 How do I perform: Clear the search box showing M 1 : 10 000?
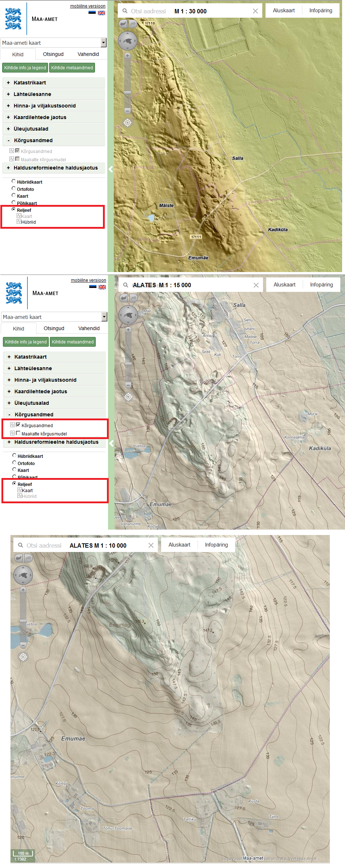pyautogui.click(x=151, y=545)
